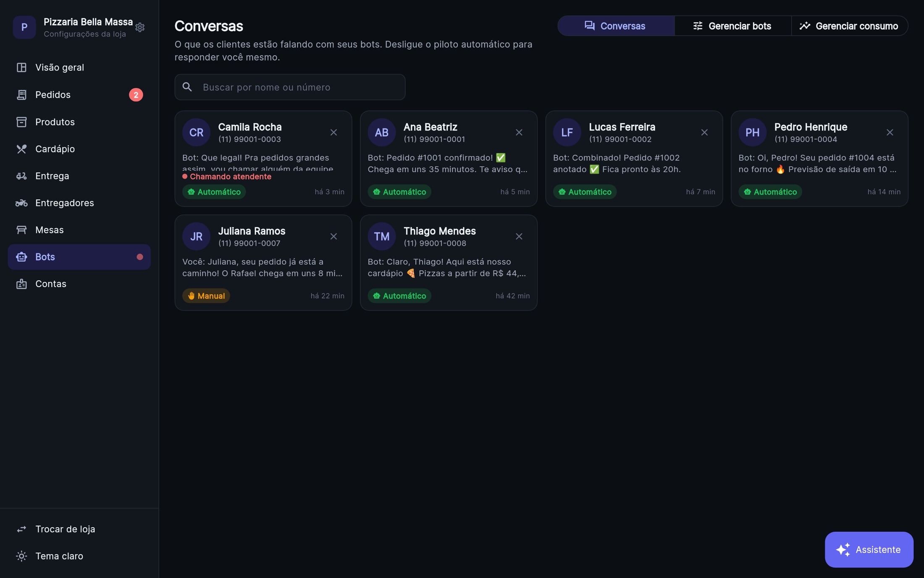Click the CR avatar of Camila Rocha

point(196,132)
